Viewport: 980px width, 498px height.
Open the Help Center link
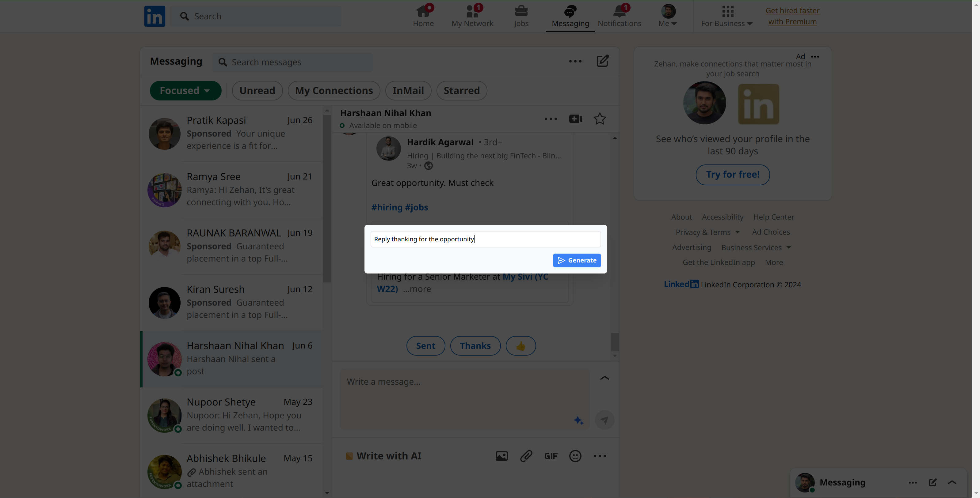pos(773,217)
